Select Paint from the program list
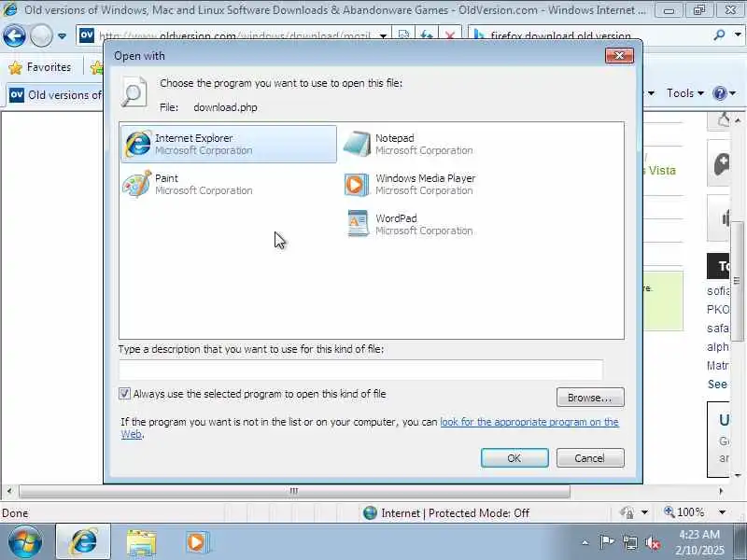The height and width of the screenshot is (560, 747). point(188,184)
